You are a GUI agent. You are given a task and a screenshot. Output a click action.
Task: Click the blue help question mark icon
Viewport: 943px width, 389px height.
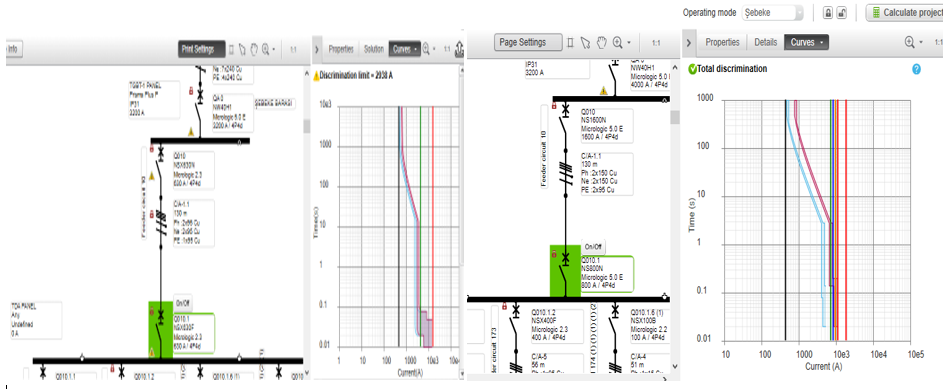pyautogui.click(x=917, y=69)
